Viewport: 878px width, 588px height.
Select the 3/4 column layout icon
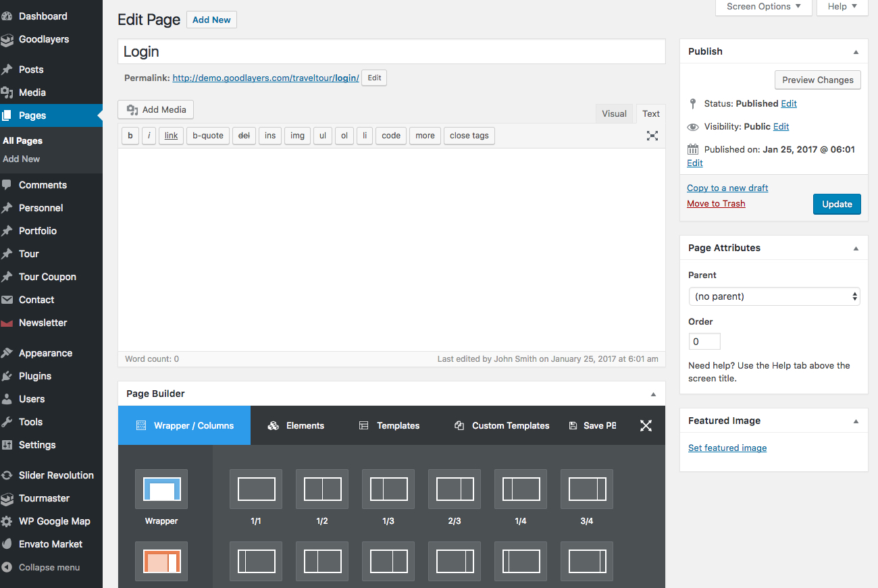pos(587,489)
